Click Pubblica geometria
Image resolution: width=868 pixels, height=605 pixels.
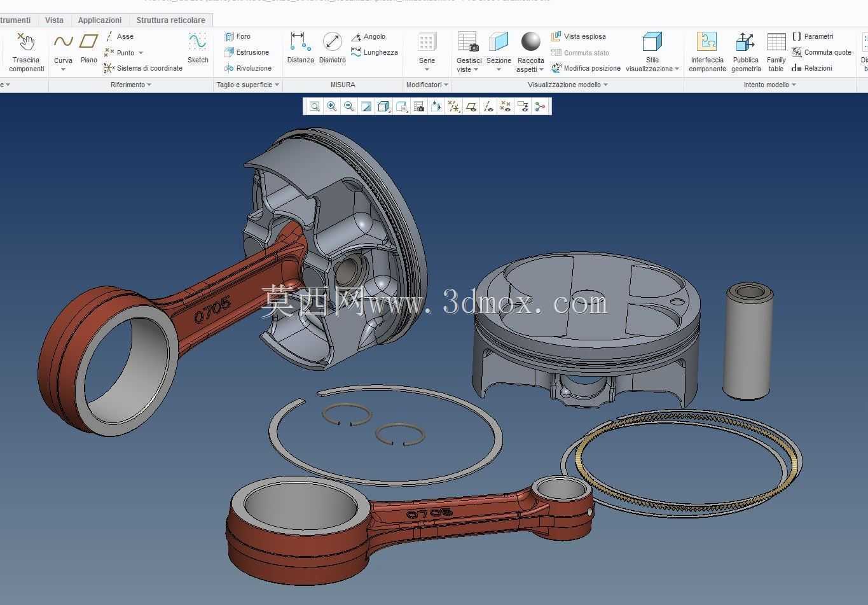click(x=745, y=52)
